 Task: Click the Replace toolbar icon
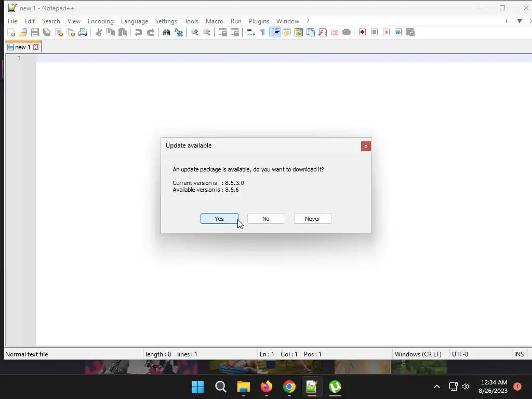[x=179, y=32]
